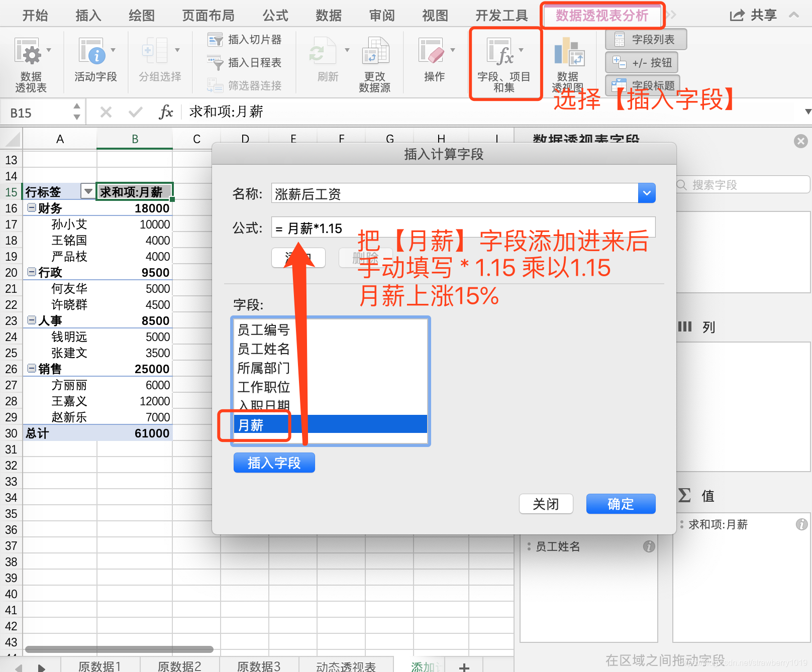Screen dimensions: 812x672
Task: Close the 数据透视表字段 pane
Action: (x=801, y=141)
